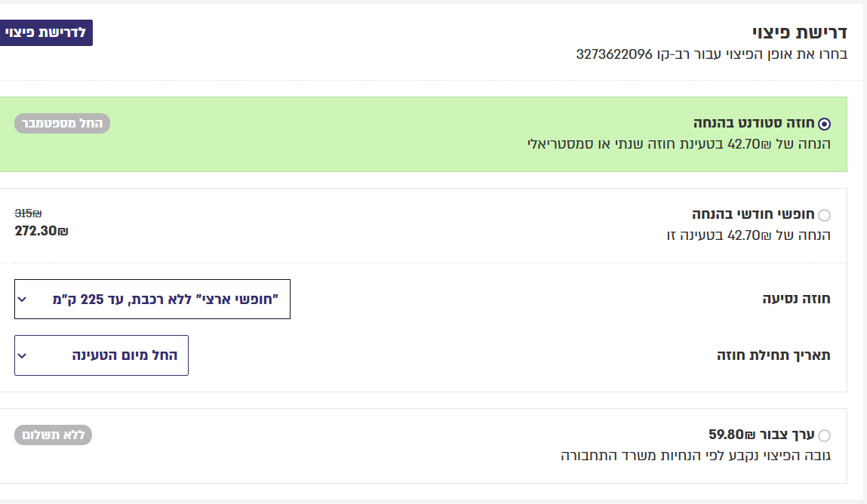Screen dimensions: 867x504
Task: Click the "ללא תשלום" badge
Action: pyautogui.click(x=54, y=435)
